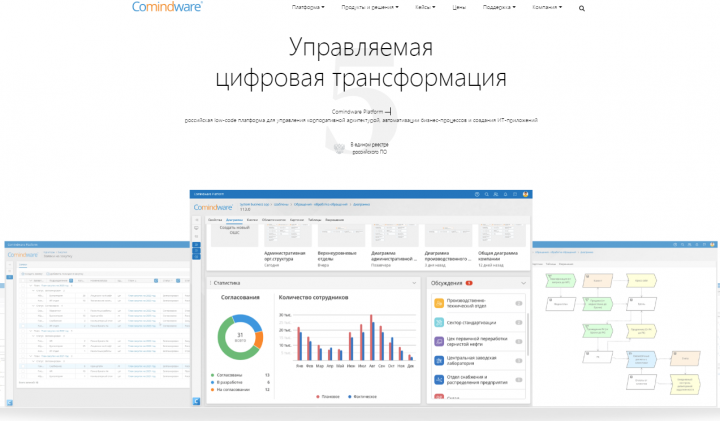Expand the Поддержка dropdown menu
This screenshot has width=720, height=421.
coord(499,7)
